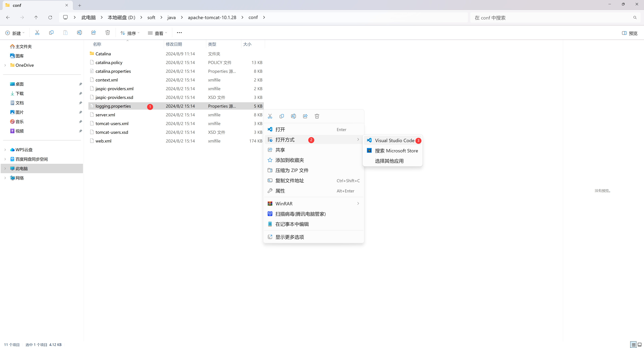Open the 排序 sort dropdown

(x=130, y=33)
